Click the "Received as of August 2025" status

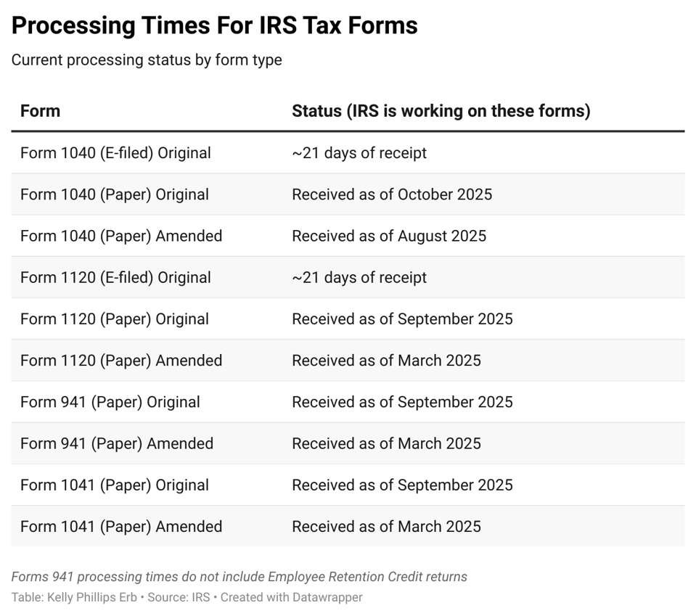pos(389,236)
